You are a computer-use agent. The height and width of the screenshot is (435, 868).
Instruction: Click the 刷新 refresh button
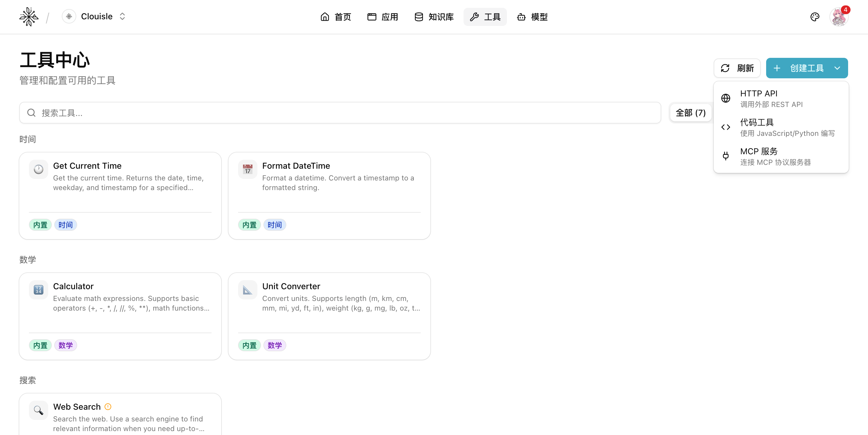coord(737,68)
